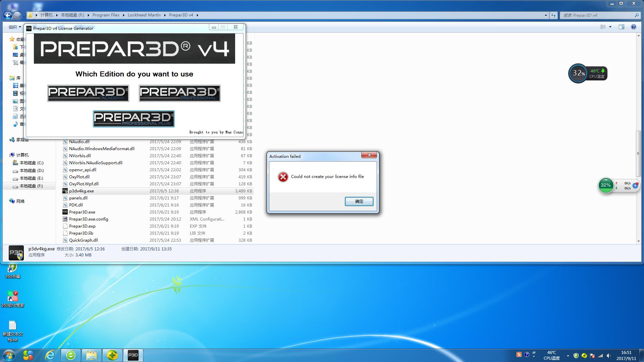Select Prepar3D.exp file
The image size is (644, 362).
[82, 226]
